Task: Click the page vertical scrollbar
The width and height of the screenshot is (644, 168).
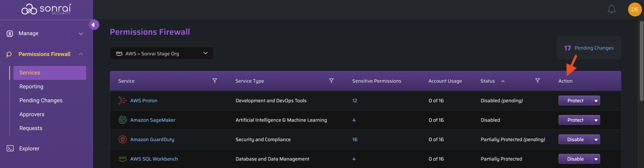Action: 641,61
